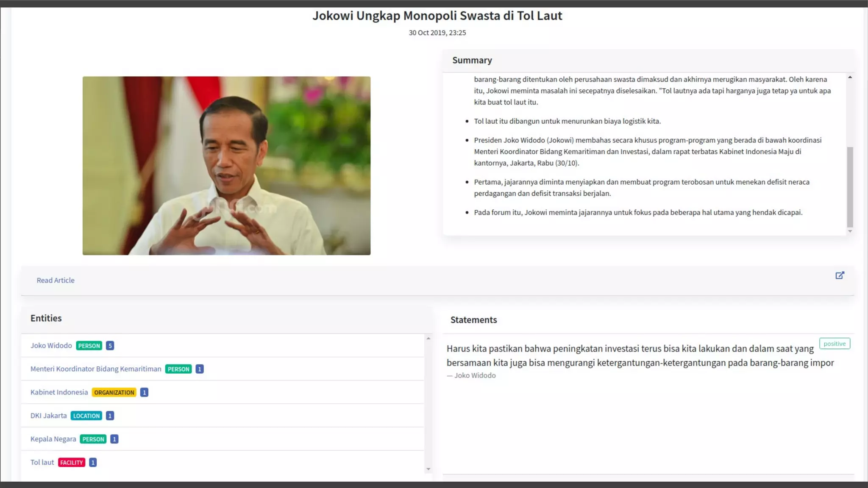Click the Summary panel heading
The image size is (868, 488).
pos(472,60)
